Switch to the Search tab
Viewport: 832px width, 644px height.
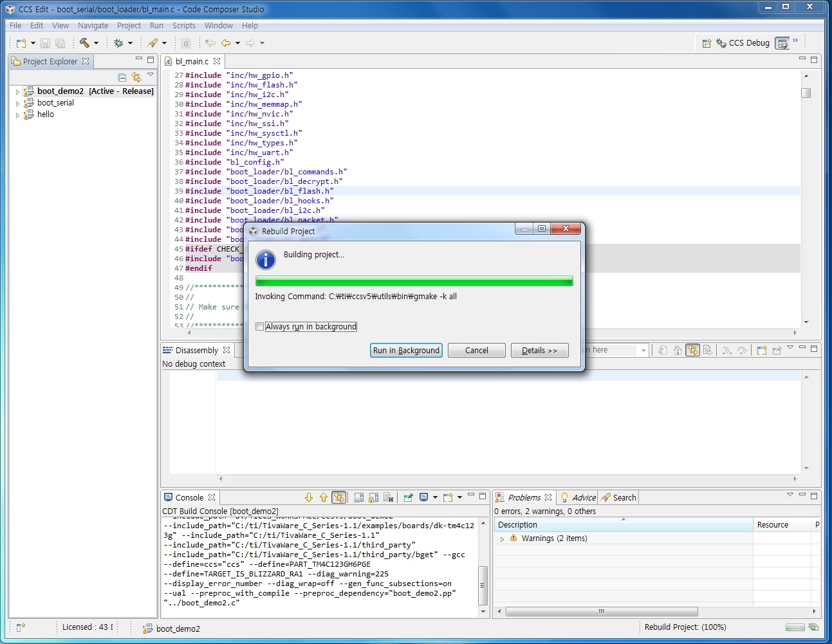click(618, 497)
